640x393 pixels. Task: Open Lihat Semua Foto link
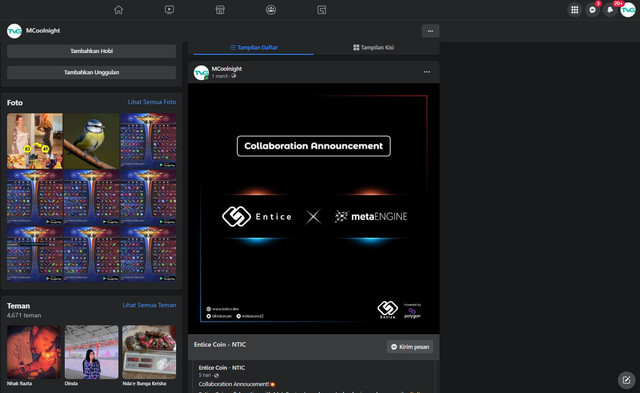point(152,102)
